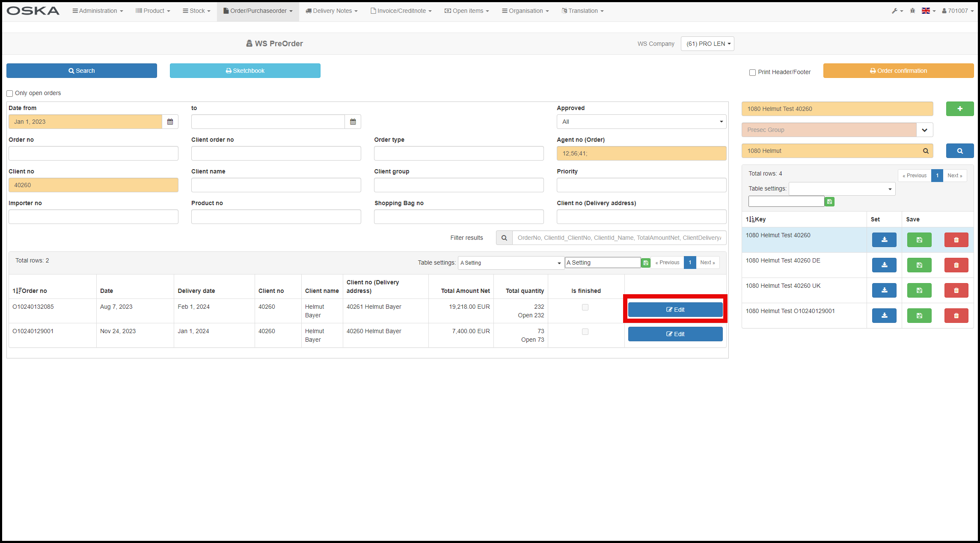
Task: Expand the Approved All dropdown
Action: pyautogui.click(x=641, y=122)
